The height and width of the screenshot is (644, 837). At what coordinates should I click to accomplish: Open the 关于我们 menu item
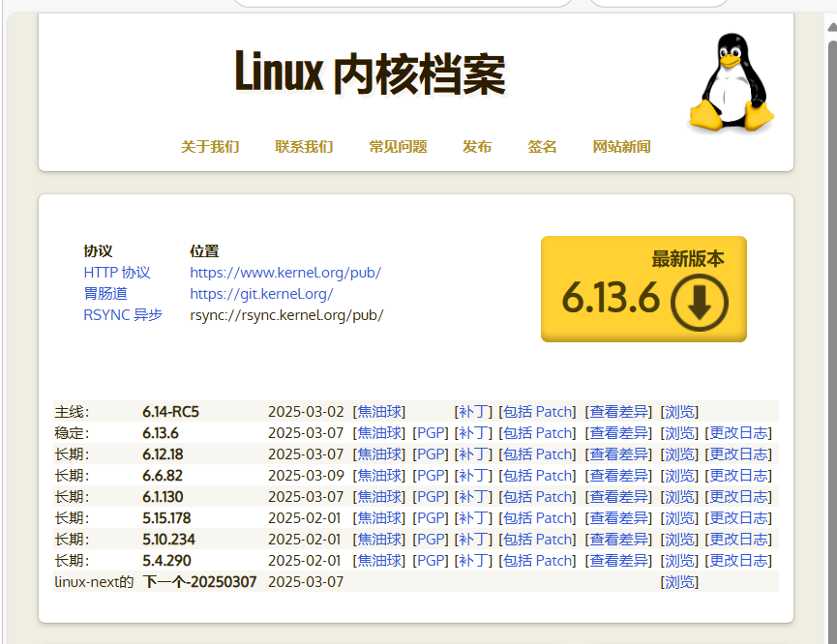(210, 147)
